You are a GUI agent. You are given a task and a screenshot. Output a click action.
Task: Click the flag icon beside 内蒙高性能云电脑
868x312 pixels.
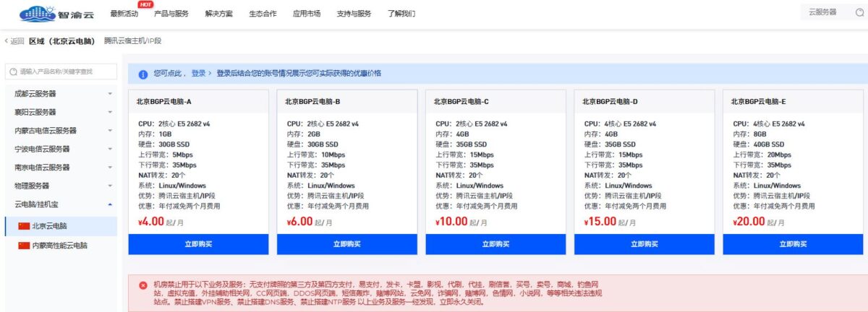24,246
